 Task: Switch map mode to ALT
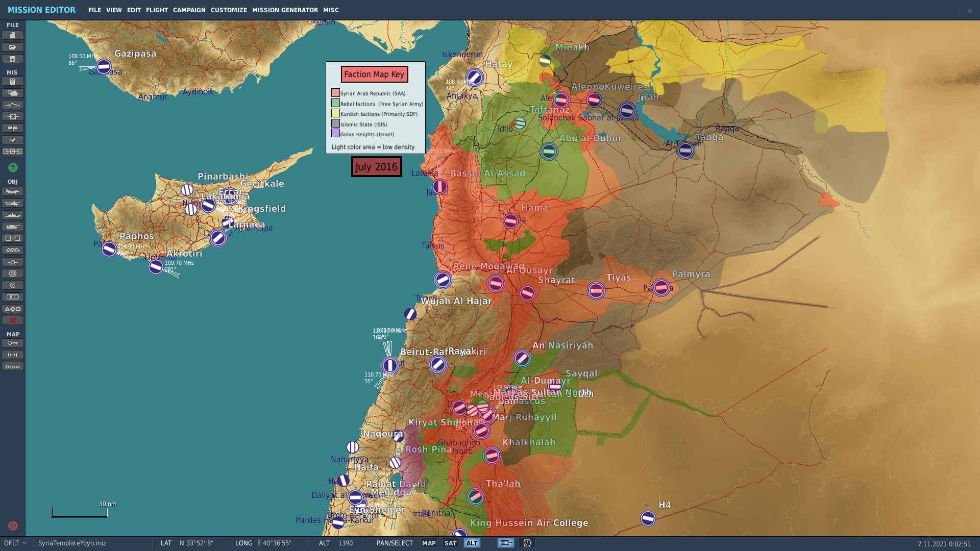coord(472,543)
